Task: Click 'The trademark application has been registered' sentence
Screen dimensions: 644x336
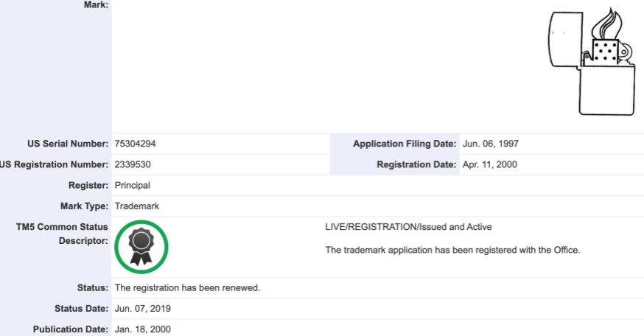Action: (x=452, y=250)
